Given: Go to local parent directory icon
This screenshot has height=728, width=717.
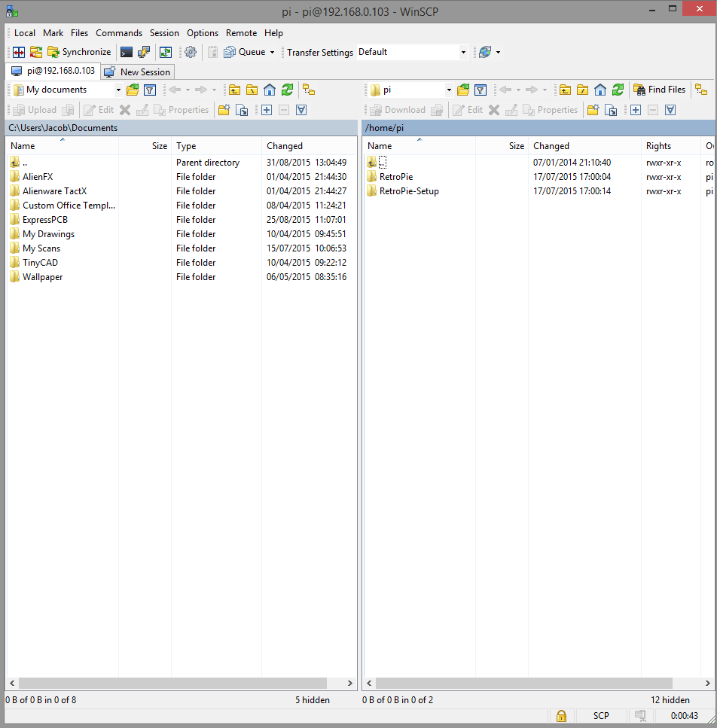Looking at the screenshot, I should coord(234,90).
